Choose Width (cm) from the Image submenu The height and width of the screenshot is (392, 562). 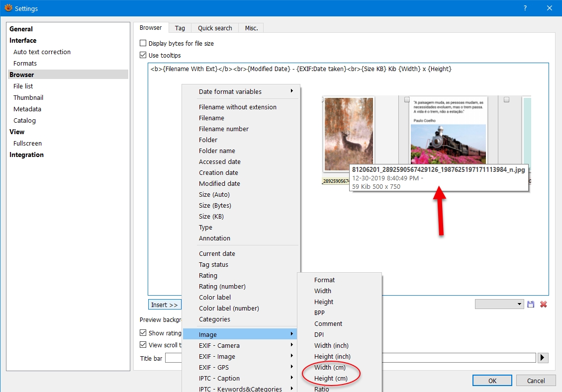coord(330,367)
